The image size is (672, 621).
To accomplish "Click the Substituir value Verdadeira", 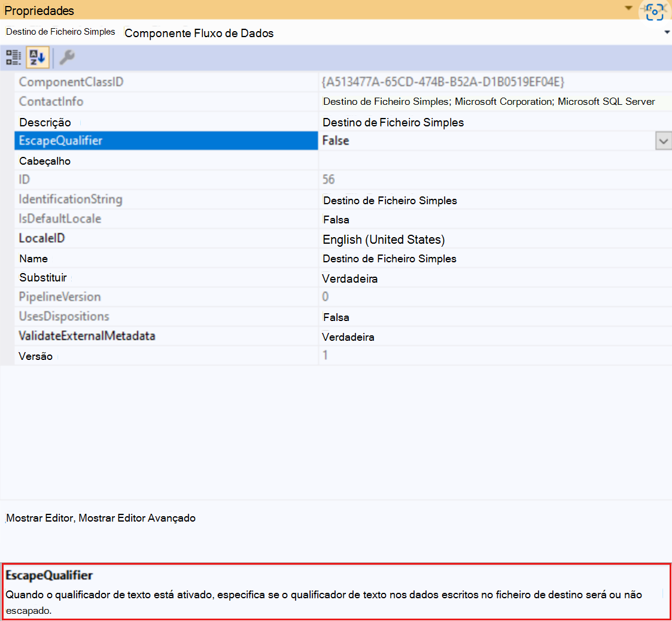I will [349, 279].
